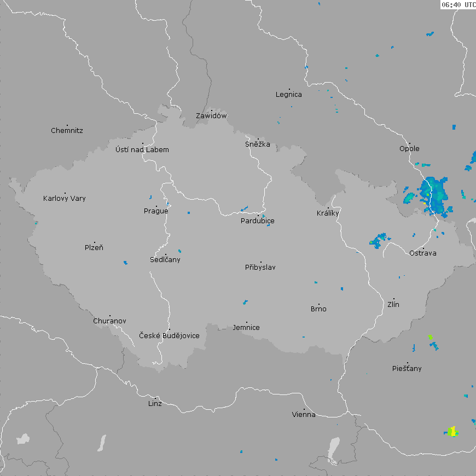The width and height of the screenshot is (476, 476).
Task: Click the Karlovy Vary label
Action: pyautogui.click(x=65, y=199)
